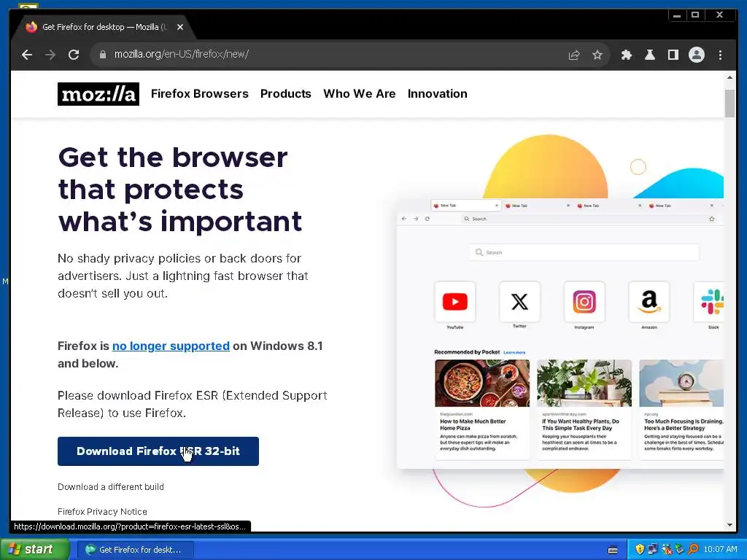Click the yellow security shield tray icon
747x560 pixels.
tap(640, 549)
